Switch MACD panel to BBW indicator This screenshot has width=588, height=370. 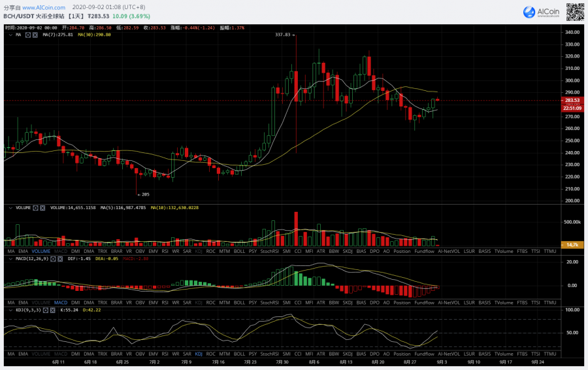[x=334, y=303]
